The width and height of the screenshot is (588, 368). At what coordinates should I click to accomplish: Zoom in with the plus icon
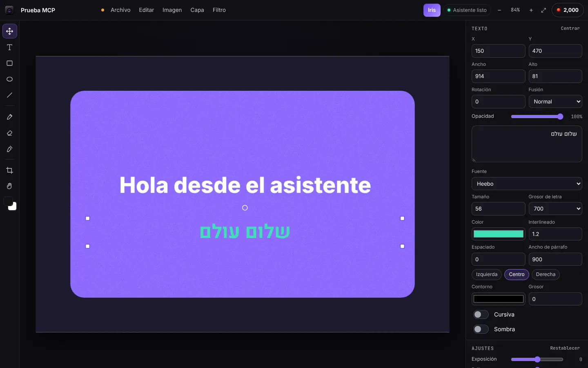tap(531, 10)
